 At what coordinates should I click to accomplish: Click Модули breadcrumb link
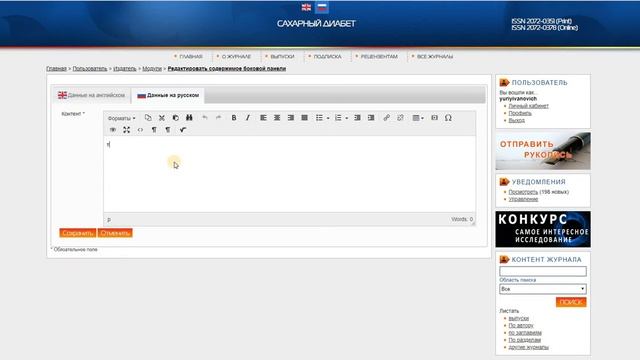[152, 69]
